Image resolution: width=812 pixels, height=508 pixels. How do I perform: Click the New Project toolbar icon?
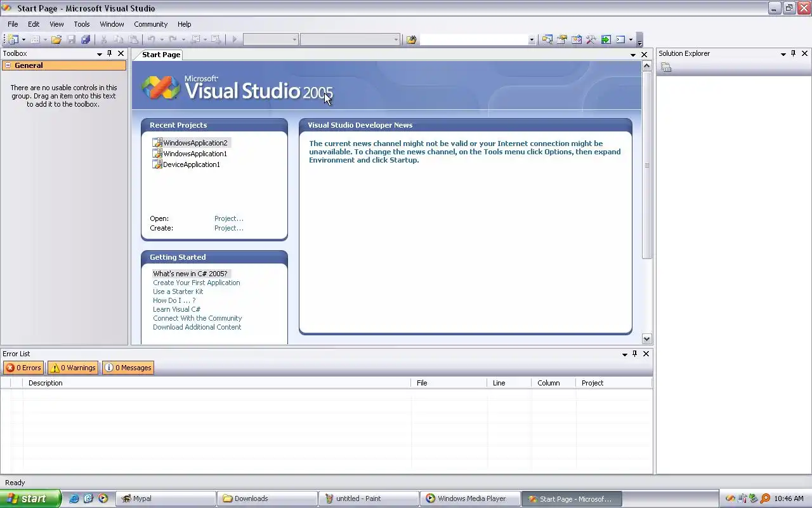click(x=13, y=39)
